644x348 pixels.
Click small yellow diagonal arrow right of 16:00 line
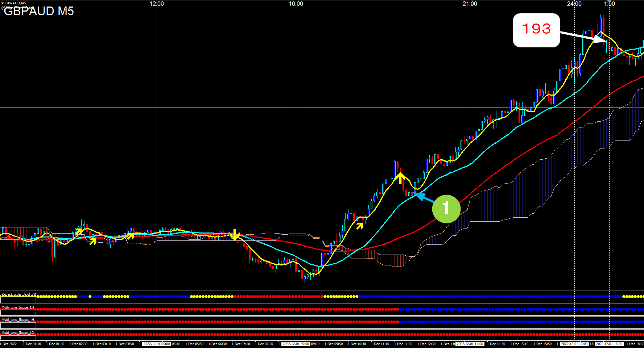coord(360,226)
